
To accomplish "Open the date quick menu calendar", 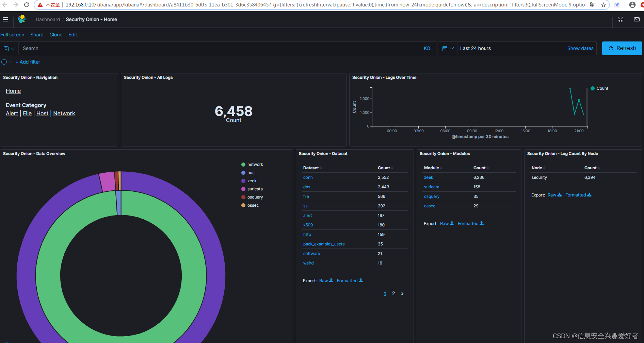I will coord(448,48).
